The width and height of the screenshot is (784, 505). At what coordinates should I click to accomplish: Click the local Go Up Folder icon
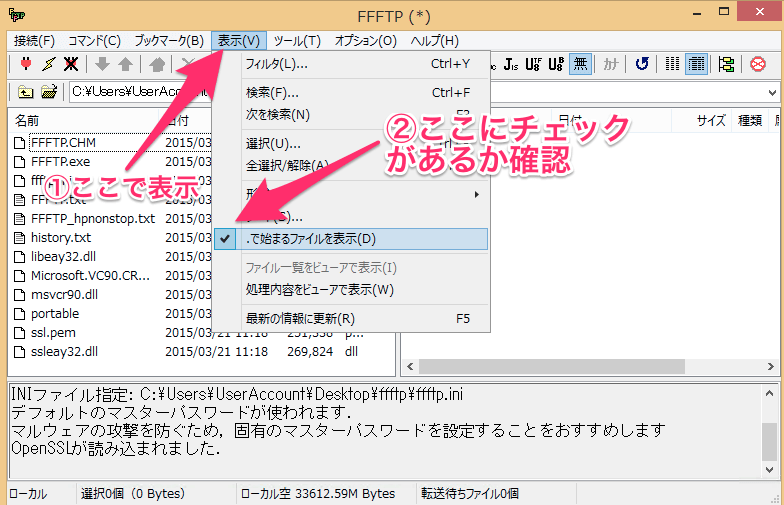tap(26, 92)
